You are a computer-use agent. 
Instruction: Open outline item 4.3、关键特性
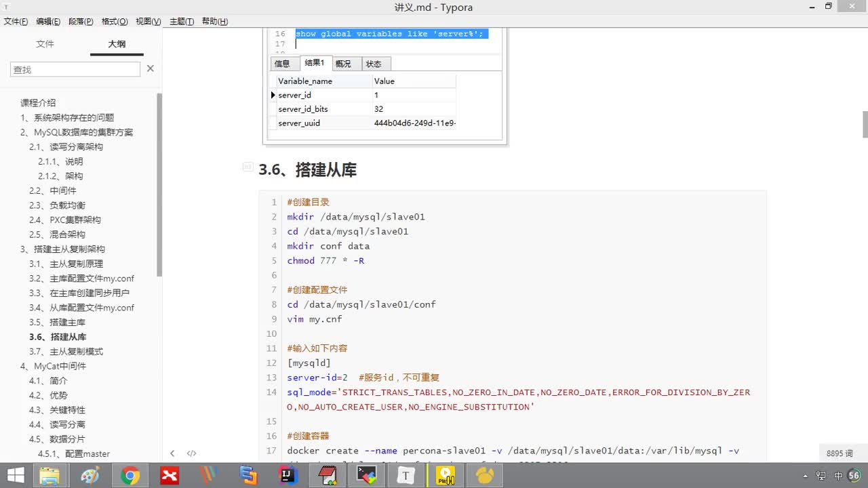click(57, 409)
